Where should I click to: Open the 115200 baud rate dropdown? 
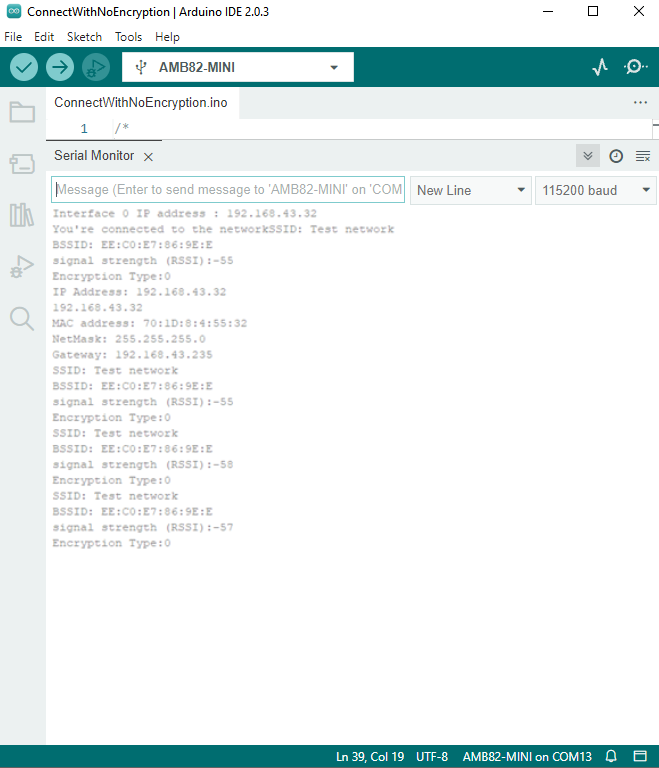tap(596, 190)
